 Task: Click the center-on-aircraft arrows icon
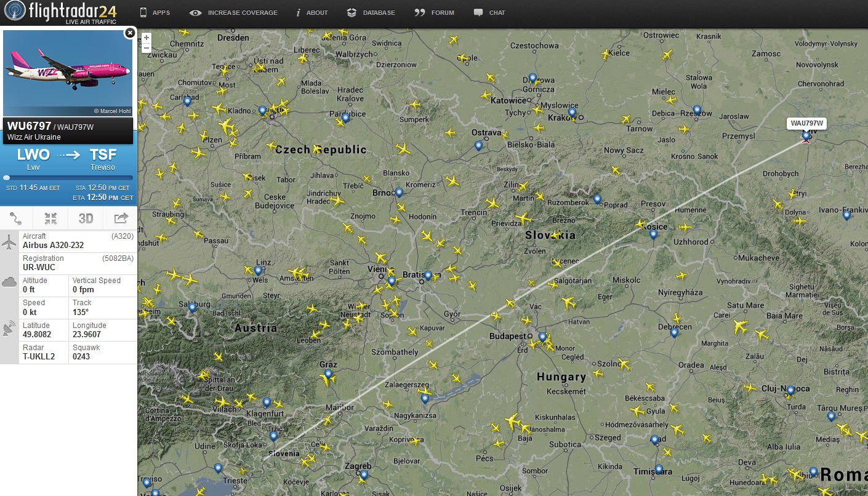coord(51,218)
